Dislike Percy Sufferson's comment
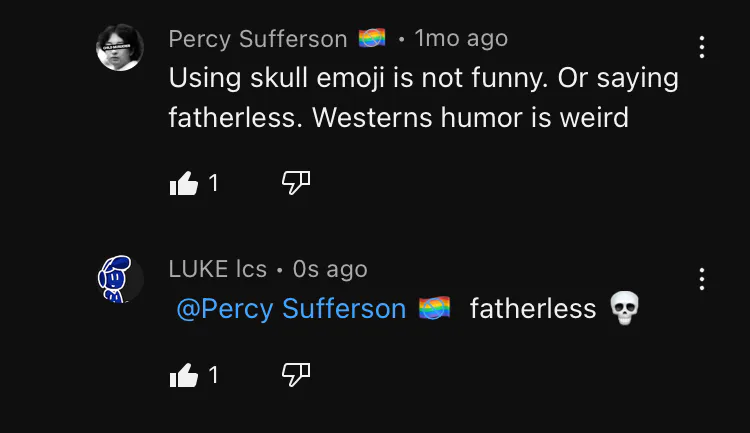The image size is (750, 433). click(x=296, y=183)
